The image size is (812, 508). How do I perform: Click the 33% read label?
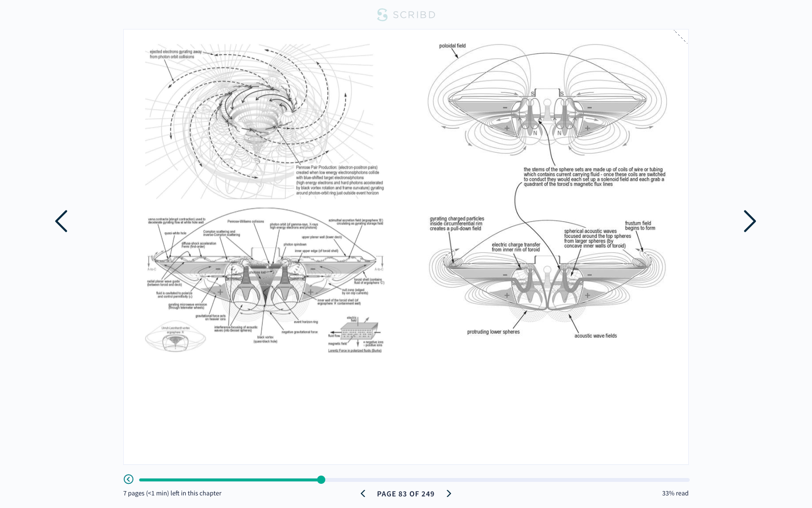point(675,493)
